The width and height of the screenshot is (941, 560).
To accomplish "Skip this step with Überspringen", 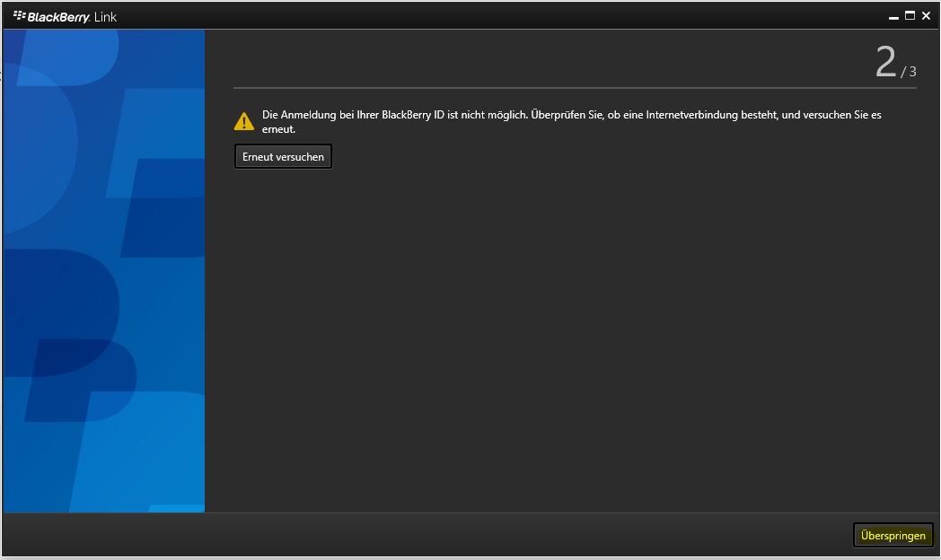I will (x=893, y=536).
